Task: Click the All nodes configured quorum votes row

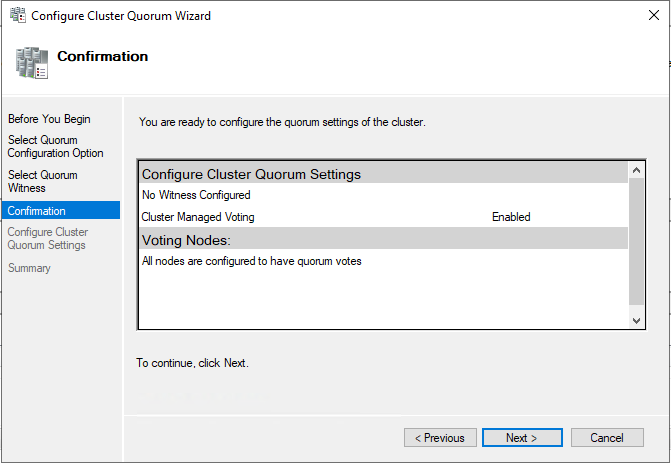Action: pos(383,261)
